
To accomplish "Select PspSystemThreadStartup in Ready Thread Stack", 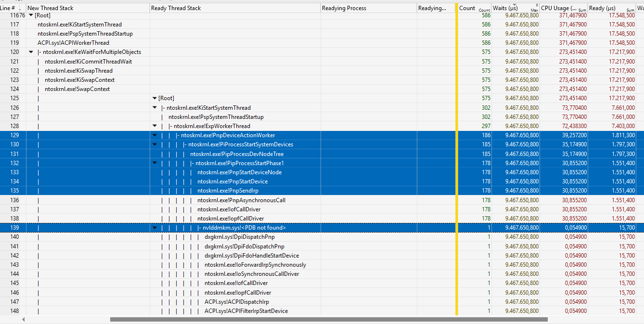I will tap(216, 117).
